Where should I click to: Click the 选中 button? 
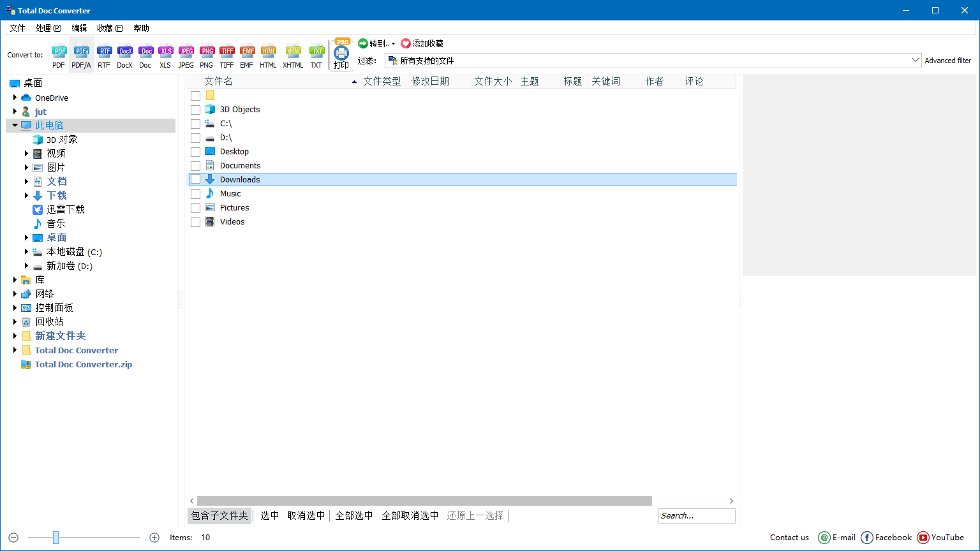[270, 515]
